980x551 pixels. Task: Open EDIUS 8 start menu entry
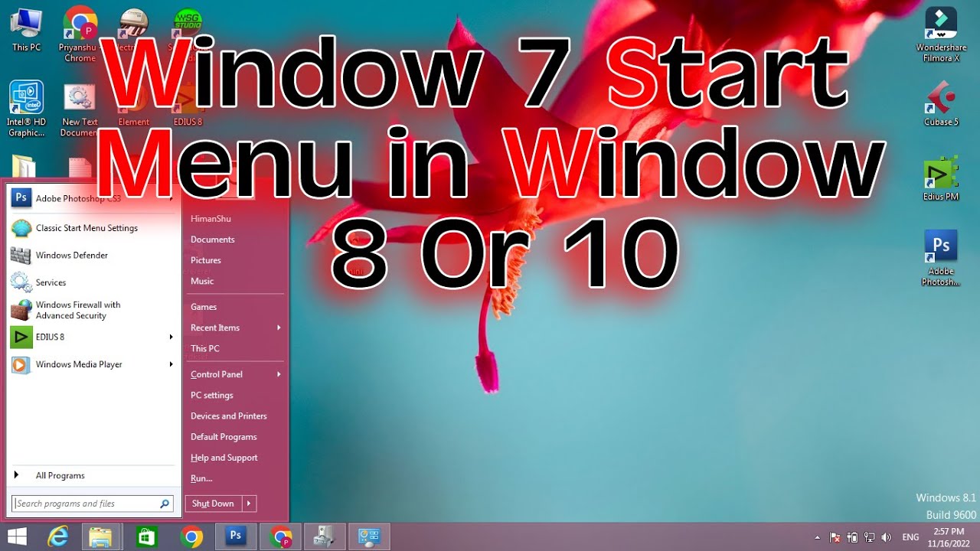93,337
